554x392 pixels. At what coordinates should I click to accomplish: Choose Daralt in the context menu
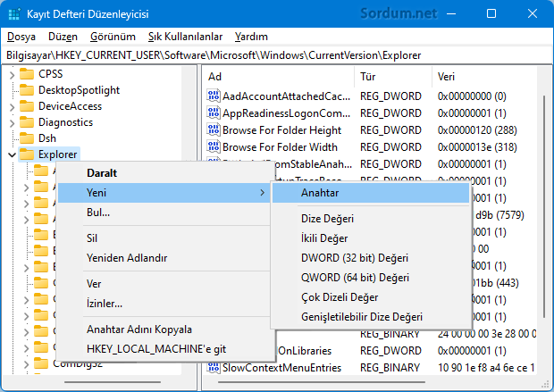click(164, 173)
